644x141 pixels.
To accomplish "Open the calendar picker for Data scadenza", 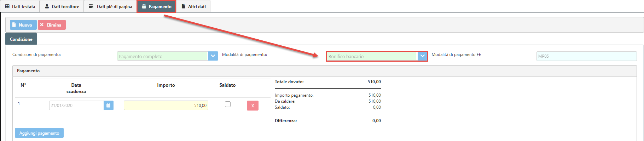I will [109, 105].
